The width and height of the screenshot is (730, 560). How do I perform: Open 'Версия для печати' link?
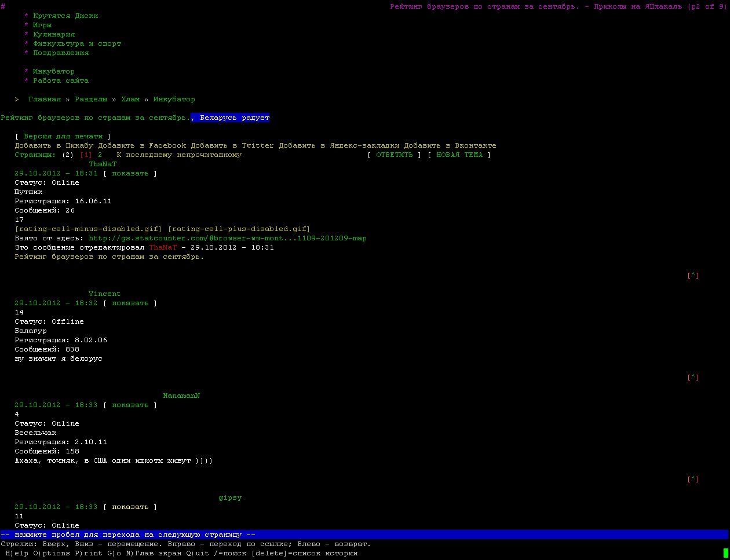63,136
